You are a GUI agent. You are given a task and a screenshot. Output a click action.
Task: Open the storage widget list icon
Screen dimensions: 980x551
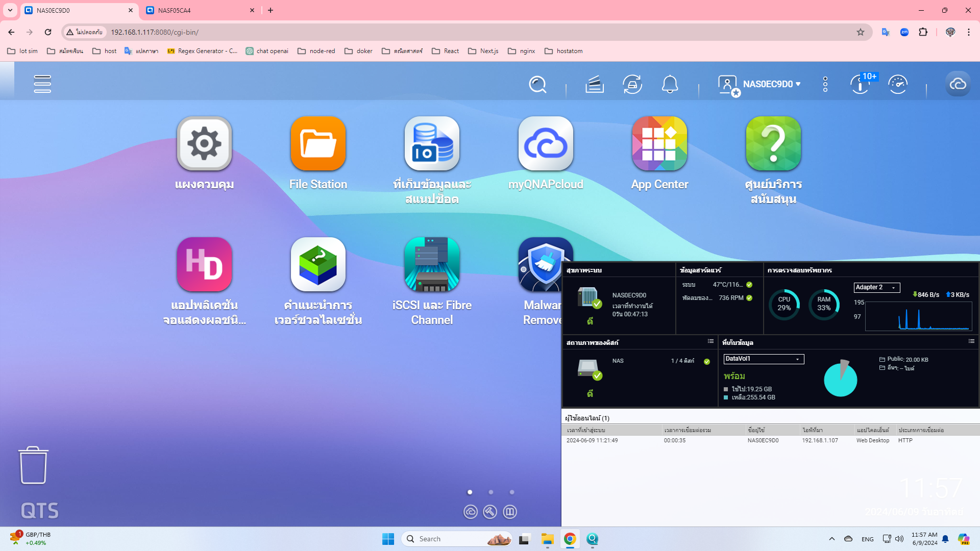coord(971,341)
